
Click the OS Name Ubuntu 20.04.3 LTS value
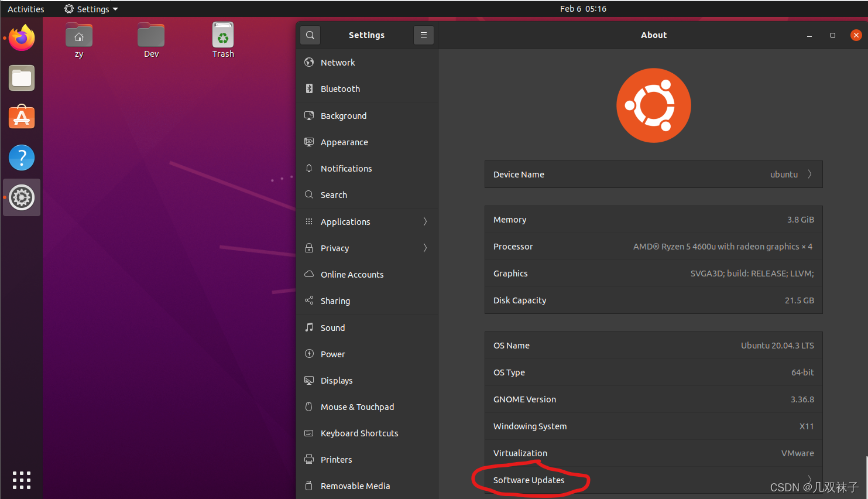point(777,346)
